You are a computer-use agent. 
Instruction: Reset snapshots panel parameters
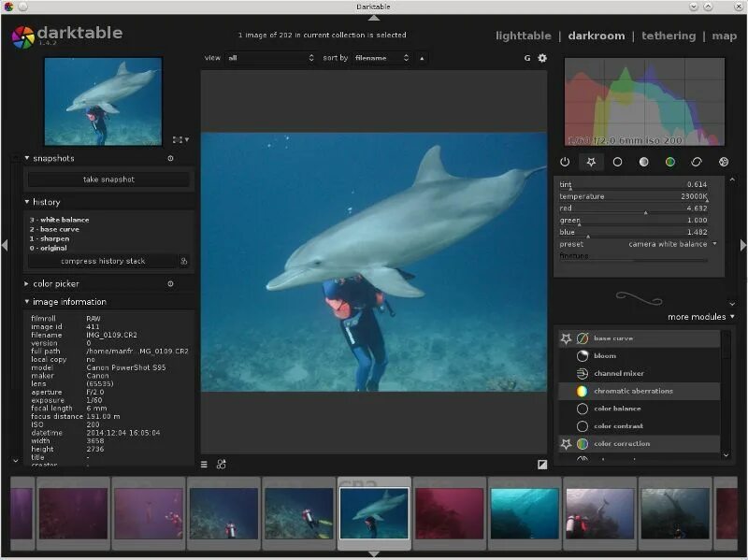(170, 158)
